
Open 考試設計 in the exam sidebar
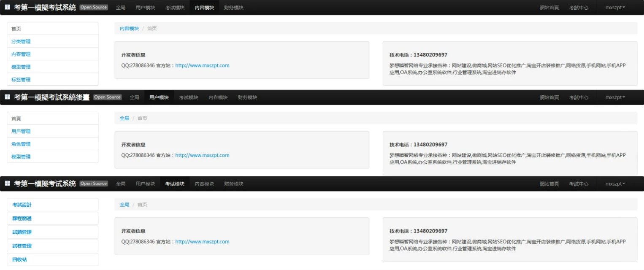click(22, 205)
